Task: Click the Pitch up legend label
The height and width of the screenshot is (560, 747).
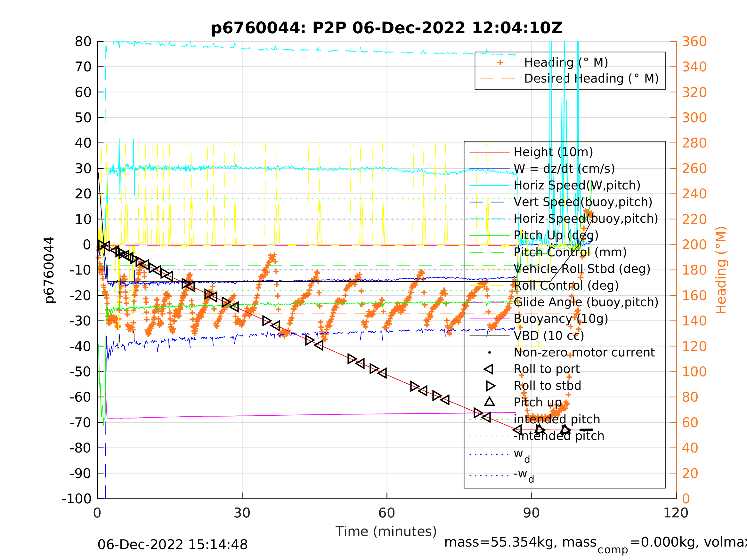Action: [x=538, y=402]
